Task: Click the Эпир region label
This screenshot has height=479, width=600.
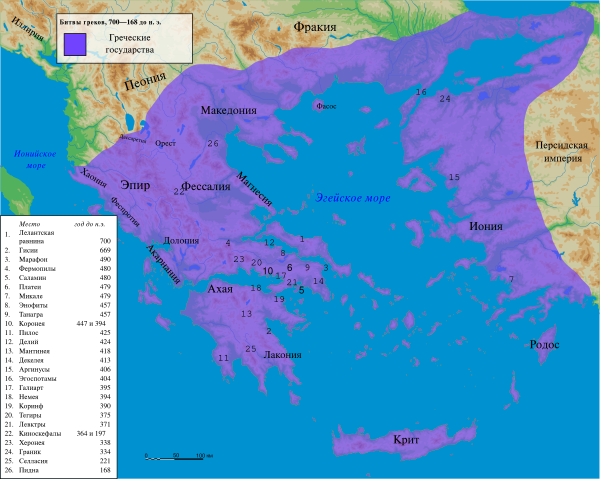Action: [135, 186]
